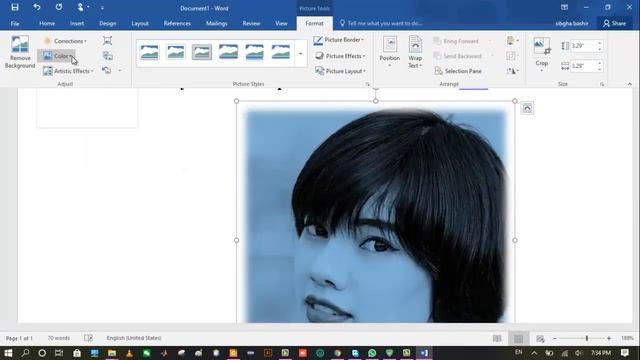Open Artistic Effects dropdown
The height and width of the screenshot is (360, 640).
click(x=68, y=71)
